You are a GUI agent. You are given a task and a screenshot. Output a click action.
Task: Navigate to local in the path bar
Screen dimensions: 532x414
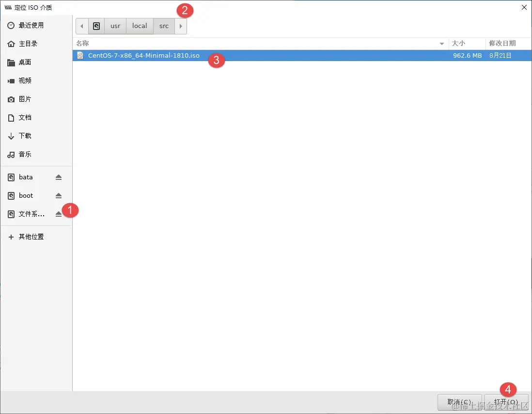(x=140, y=26)
